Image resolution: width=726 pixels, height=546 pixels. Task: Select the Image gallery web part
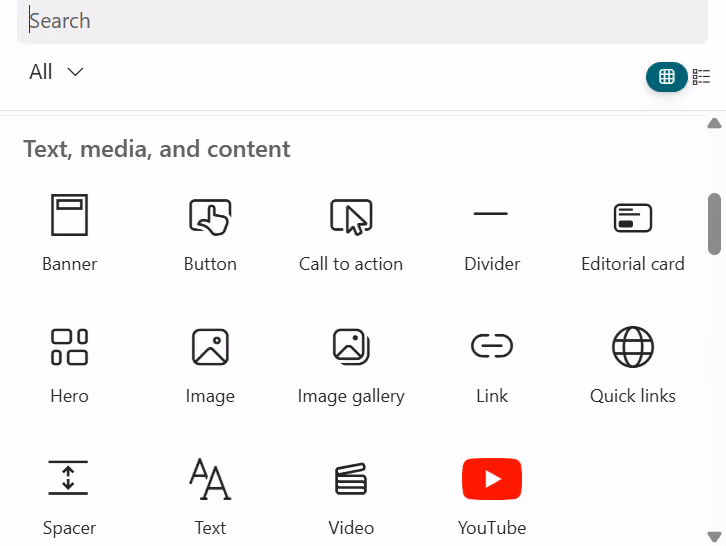coord(351,366)
